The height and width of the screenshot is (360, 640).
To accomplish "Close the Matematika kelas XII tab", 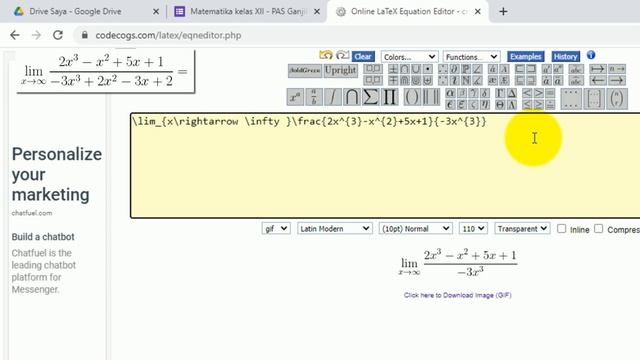I will 317,12.
